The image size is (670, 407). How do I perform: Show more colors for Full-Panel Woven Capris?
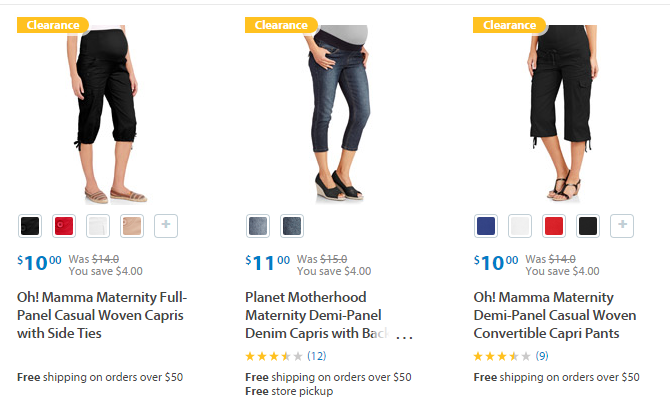tap(166, 226)
